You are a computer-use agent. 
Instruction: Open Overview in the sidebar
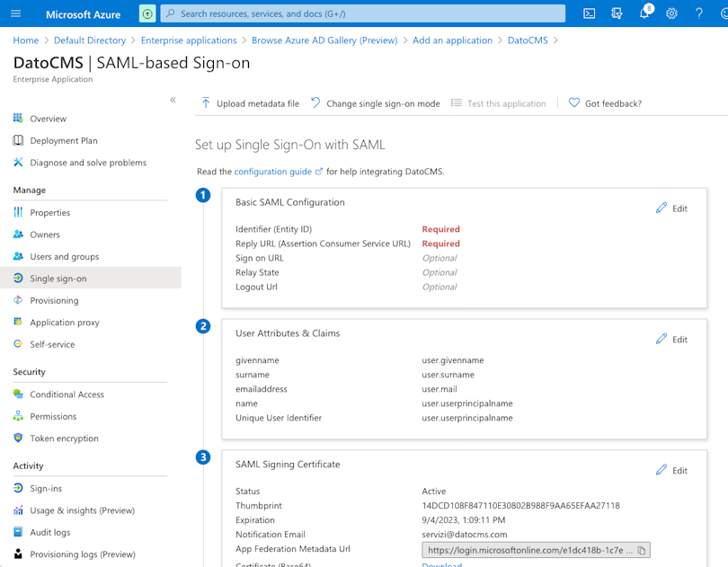tap(49, 119)
